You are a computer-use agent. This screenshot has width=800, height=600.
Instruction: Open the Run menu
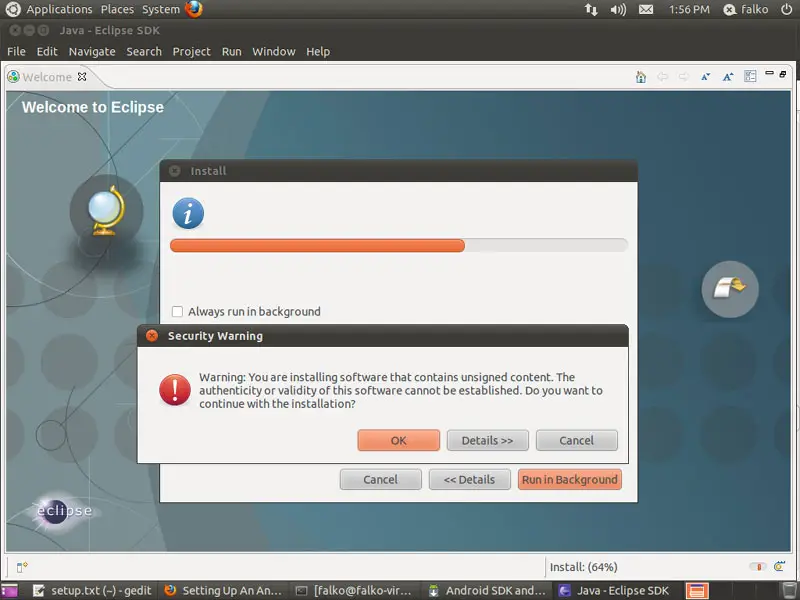coord(232,52)
